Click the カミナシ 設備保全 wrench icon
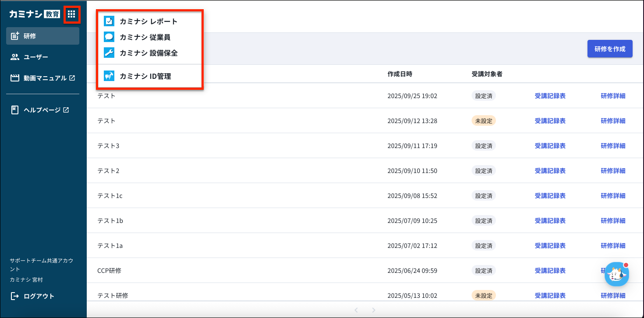This screenshot has width=644, height=318. coord(109,53)
